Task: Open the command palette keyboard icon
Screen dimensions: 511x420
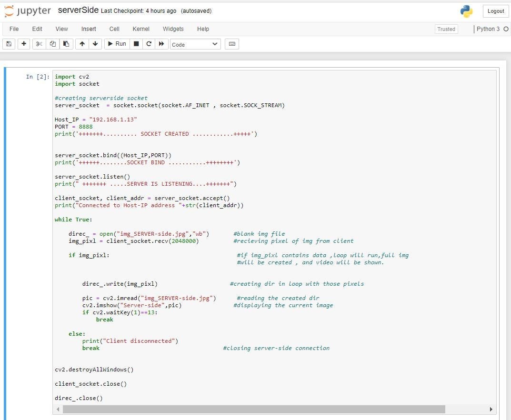Action: coord(232,44)
